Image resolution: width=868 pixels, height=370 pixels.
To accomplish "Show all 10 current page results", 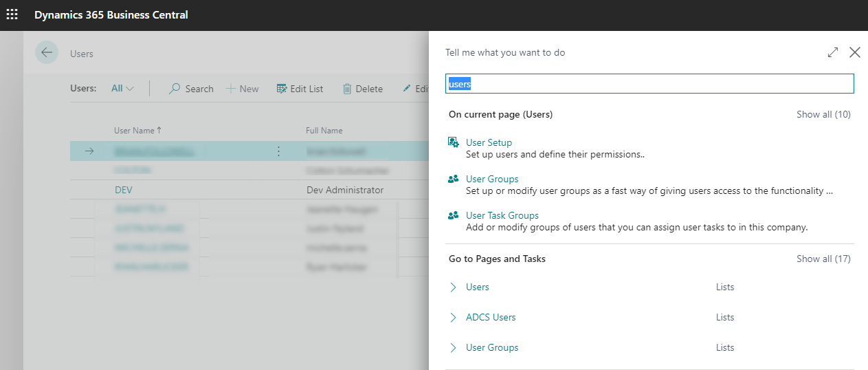I will click(x=823, y=114).
